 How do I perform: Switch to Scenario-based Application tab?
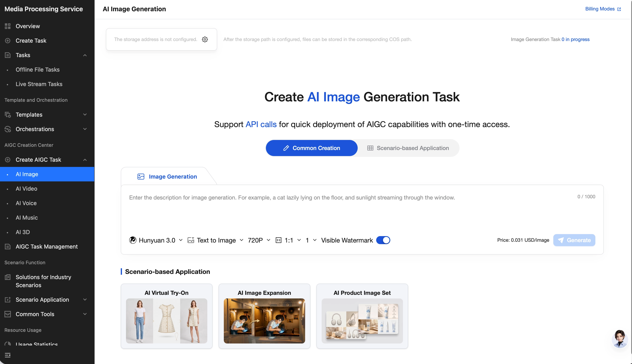coord(408,148)
